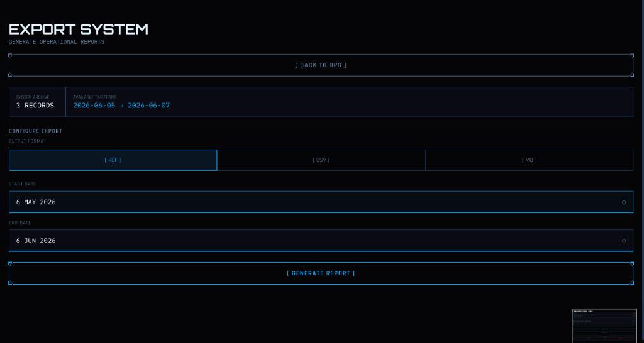
Task: Select the CSV output format
Action: point(321,160)
